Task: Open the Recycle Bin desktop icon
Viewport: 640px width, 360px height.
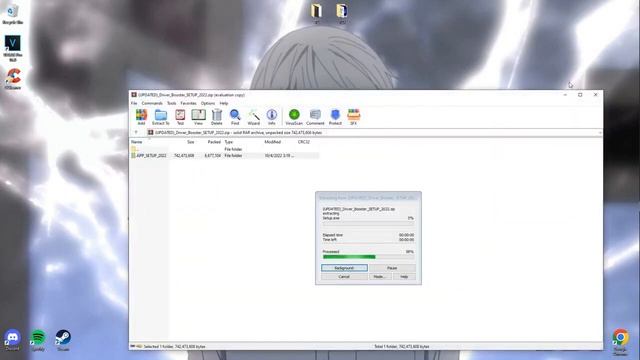Action: tap(12, 14)
